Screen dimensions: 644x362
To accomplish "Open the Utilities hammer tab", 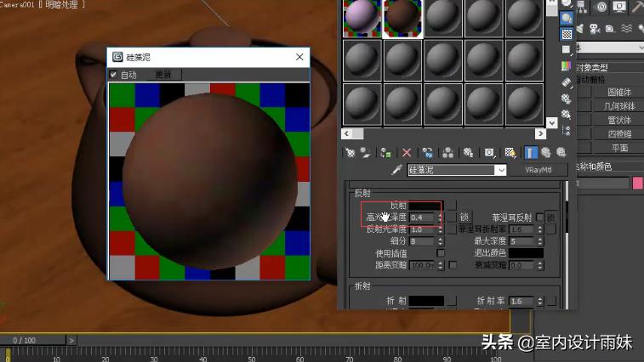I will tap(637, 7).
